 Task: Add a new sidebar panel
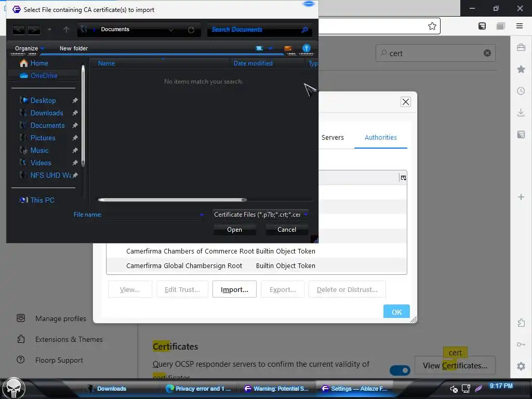(x=521, y=197)
